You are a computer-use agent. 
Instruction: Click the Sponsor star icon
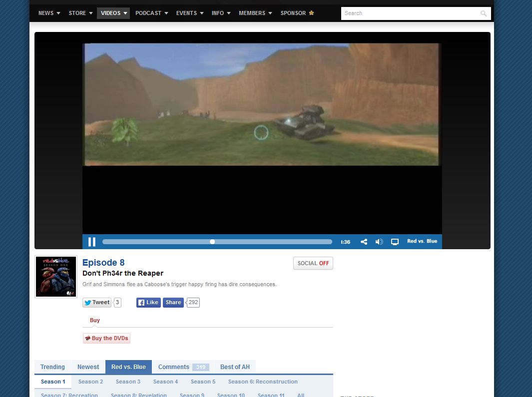(x=312, y=13)
